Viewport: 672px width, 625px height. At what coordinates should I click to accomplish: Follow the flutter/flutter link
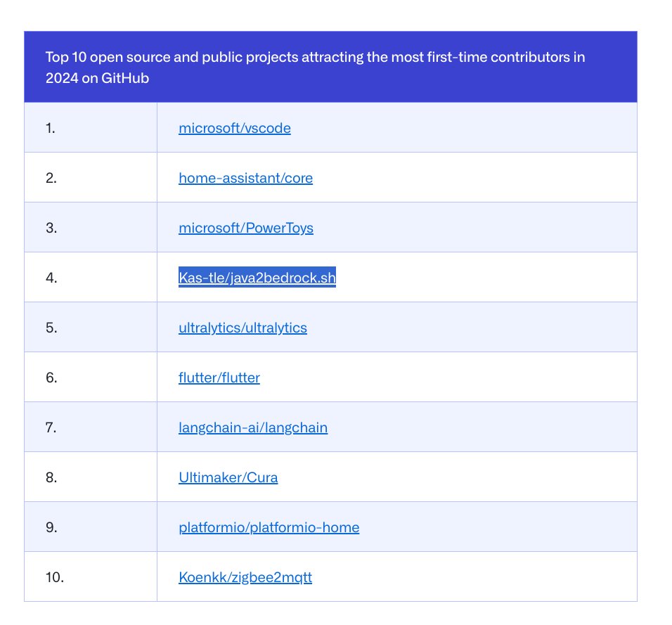[219, 378]
